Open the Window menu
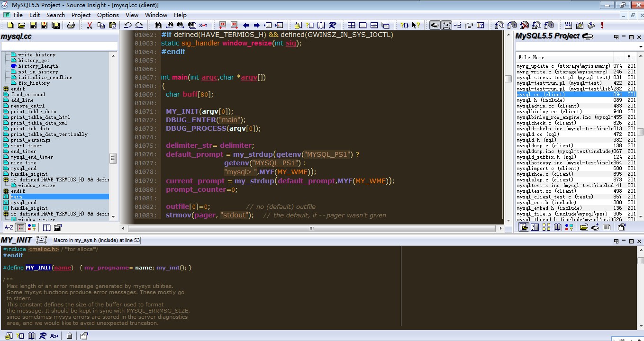 coord(156,15)
